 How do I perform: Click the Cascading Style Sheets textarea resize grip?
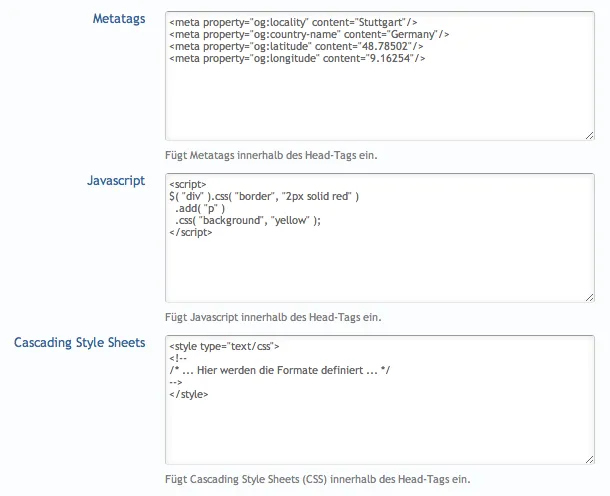tap(588, 458)
